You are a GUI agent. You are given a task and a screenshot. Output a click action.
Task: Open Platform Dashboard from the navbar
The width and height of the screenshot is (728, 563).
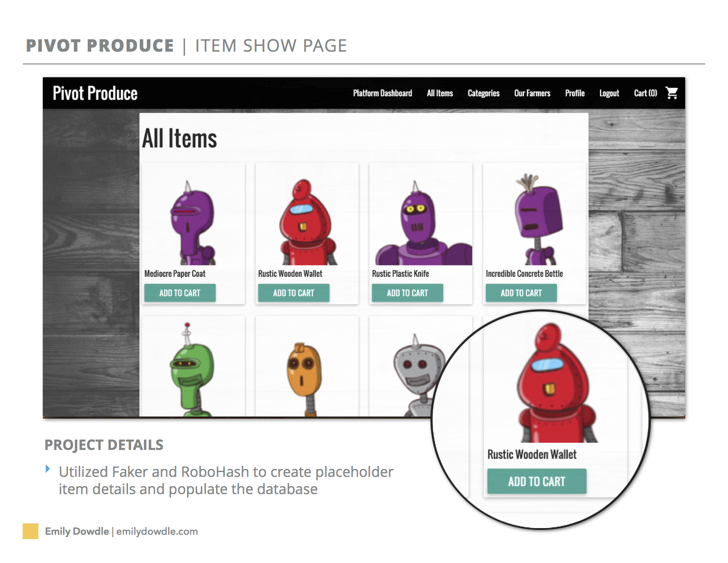(x=383, y=93)
